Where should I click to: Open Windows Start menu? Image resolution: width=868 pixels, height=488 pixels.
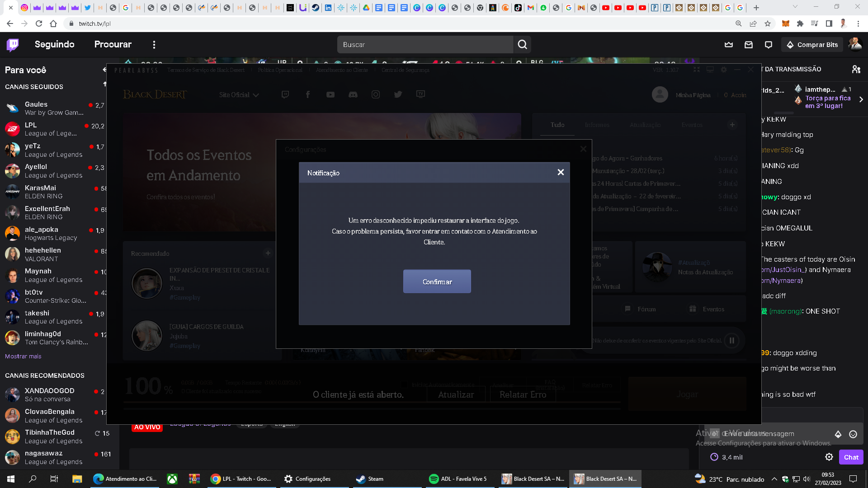click(x=11, y=479)
